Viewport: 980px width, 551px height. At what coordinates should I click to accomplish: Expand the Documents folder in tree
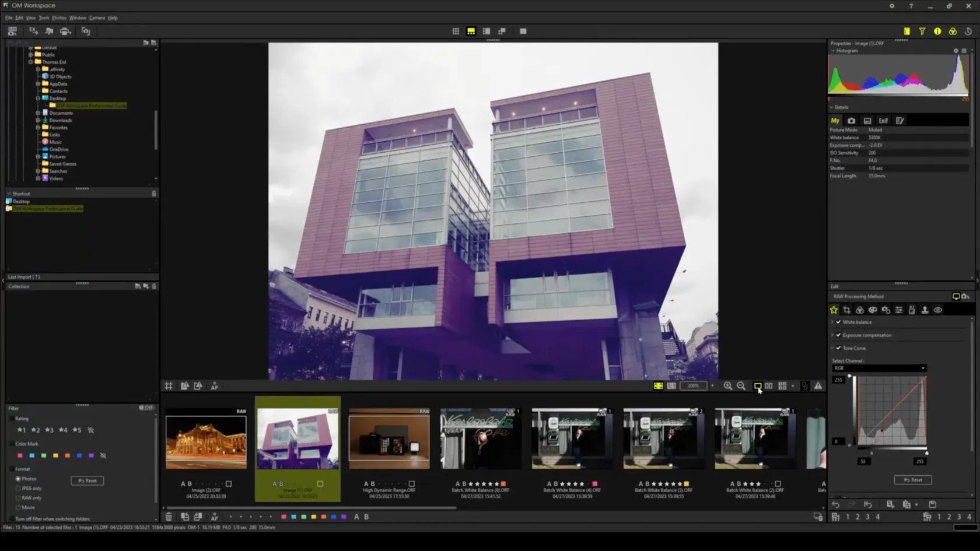click(x=38, y=113)
